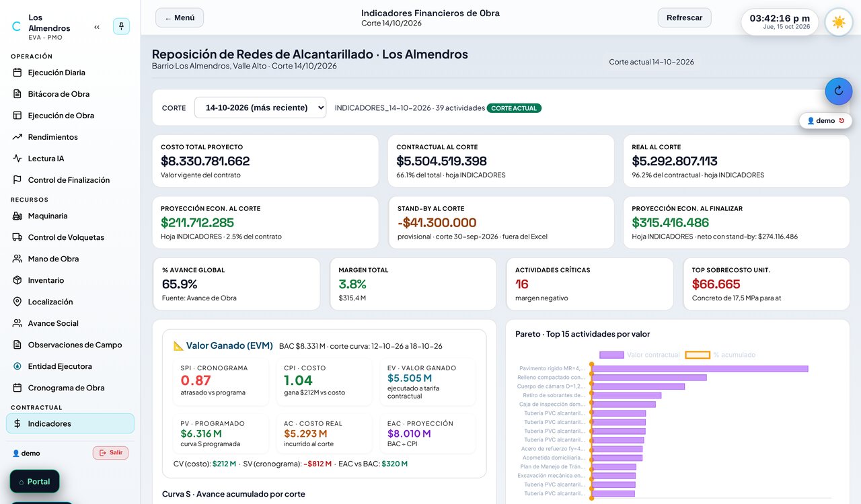
Task: Open the Rendimientos menu item
Action: pyautogui.click(x=70, y=137)
